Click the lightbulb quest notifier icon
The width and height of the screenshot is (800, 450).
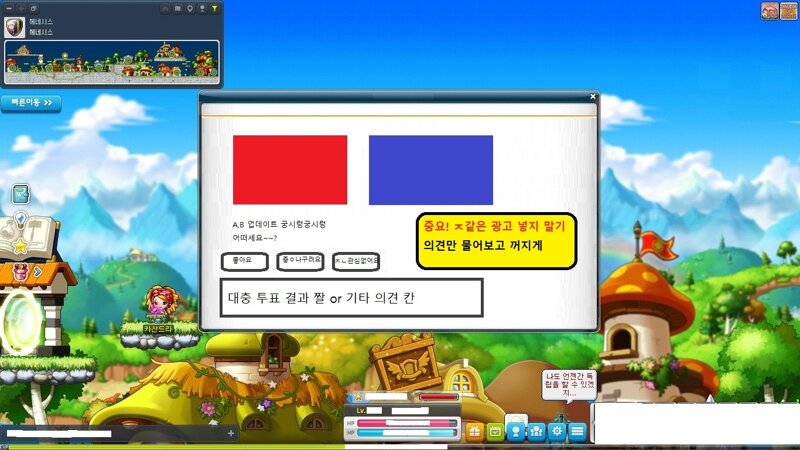click(x=20, y=219)
